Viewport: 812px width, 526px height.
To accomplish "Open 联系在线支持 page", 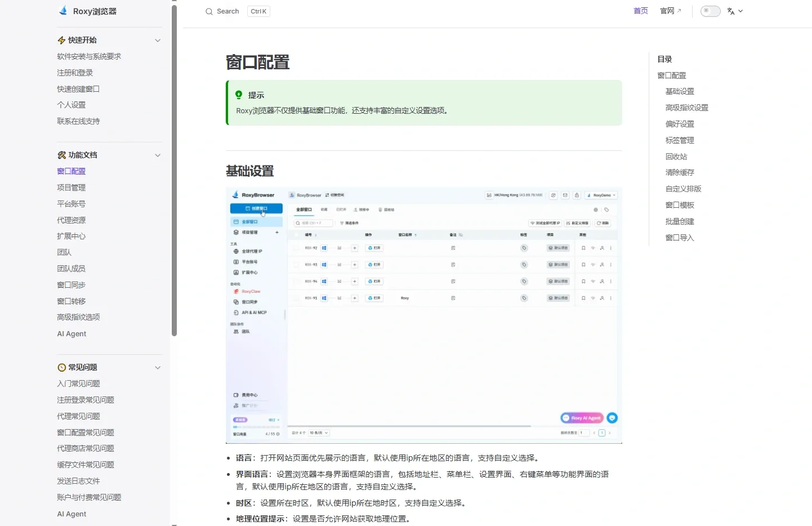I will click(x=78, y=122).
